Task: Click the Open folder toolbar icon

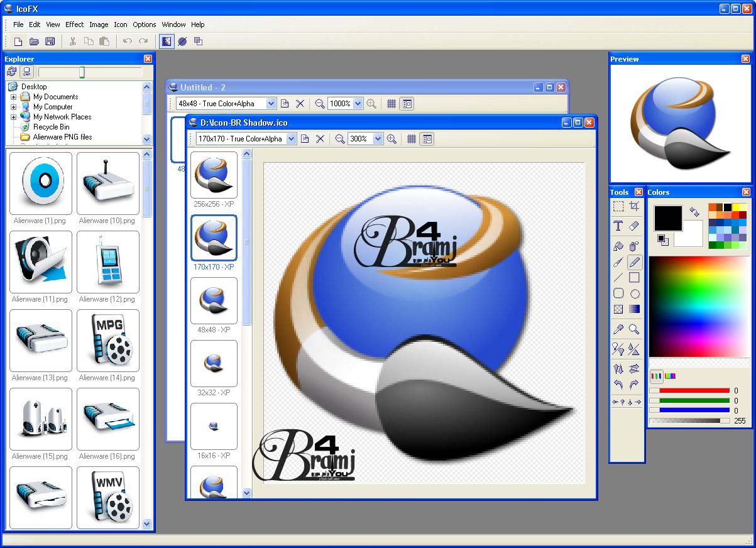Action: 34,41
